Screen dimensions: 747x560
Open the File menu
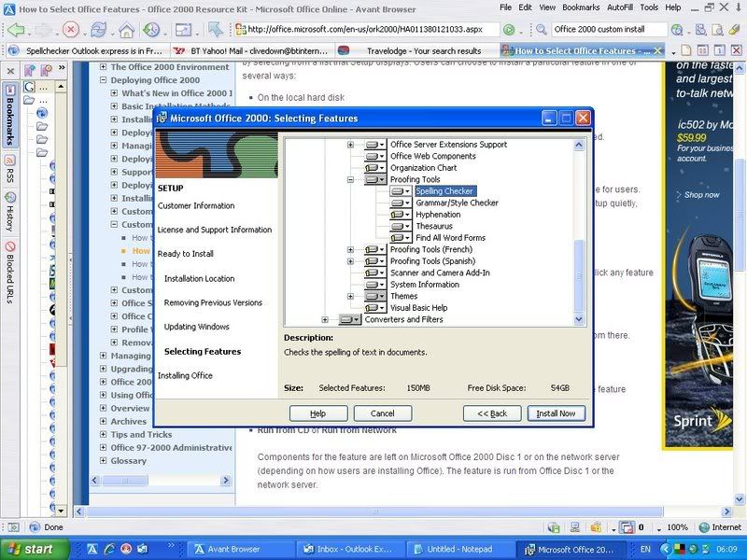[505, 7]
